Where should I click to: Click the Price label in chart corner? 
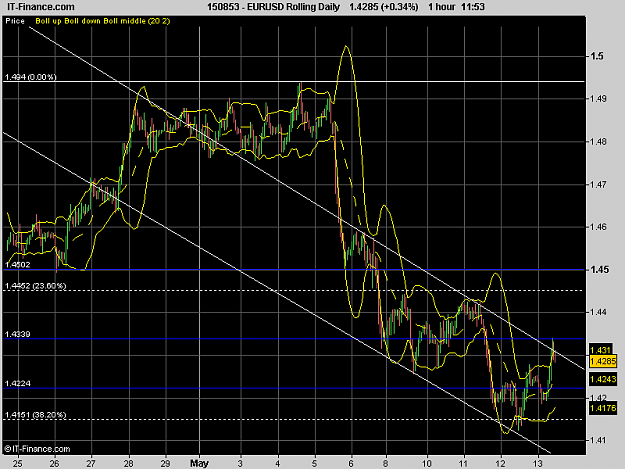15,21
